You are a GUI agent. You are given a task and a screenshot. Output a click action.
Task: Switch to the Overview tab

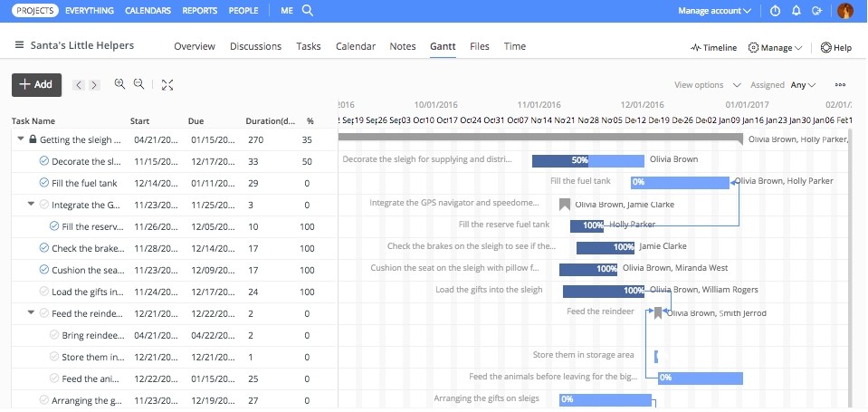[195, 46]
